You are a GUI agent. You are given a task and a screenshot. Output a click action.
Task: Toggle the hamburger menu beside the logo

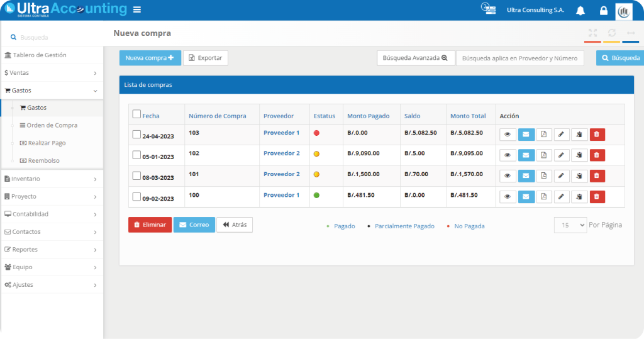point(137,10)
